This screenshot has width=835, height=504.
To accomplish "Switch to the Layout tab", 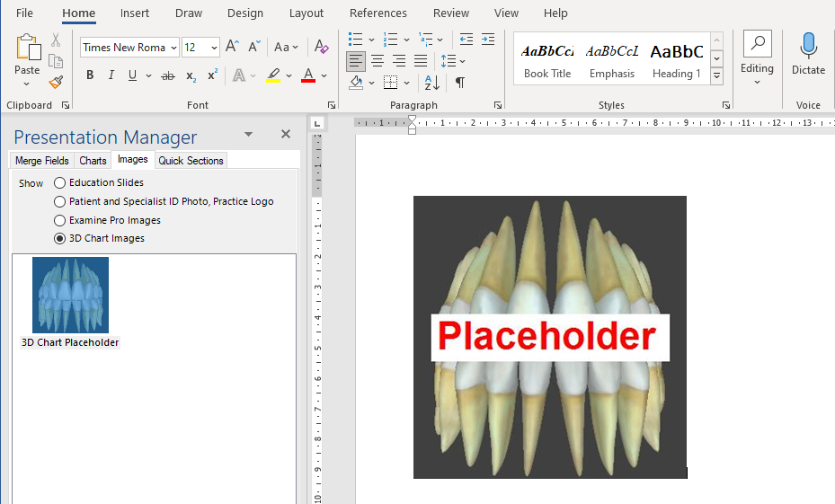I will (x=306, y=13).
